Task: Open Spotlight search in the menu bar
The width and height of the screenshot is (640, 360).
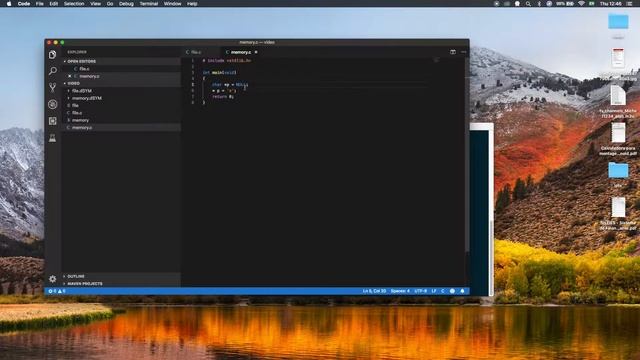Action: click(x=528, y=4)
